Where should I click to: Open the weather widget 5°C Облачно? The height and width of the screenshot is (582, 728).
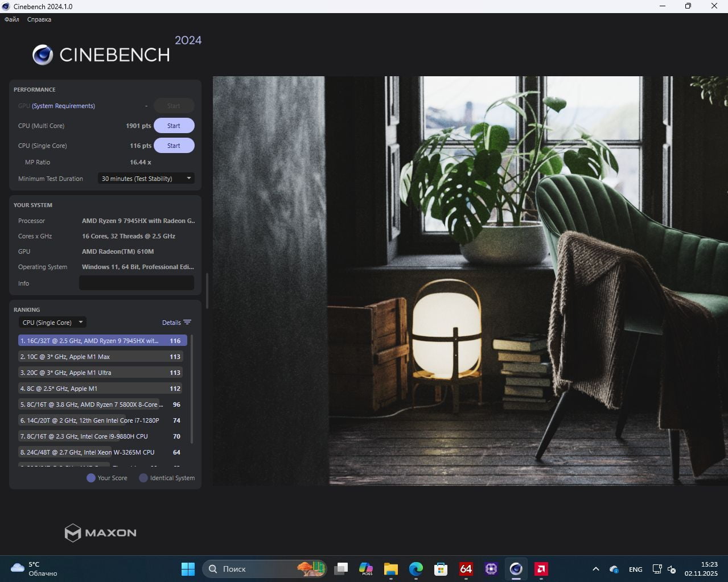click(34, 569)
